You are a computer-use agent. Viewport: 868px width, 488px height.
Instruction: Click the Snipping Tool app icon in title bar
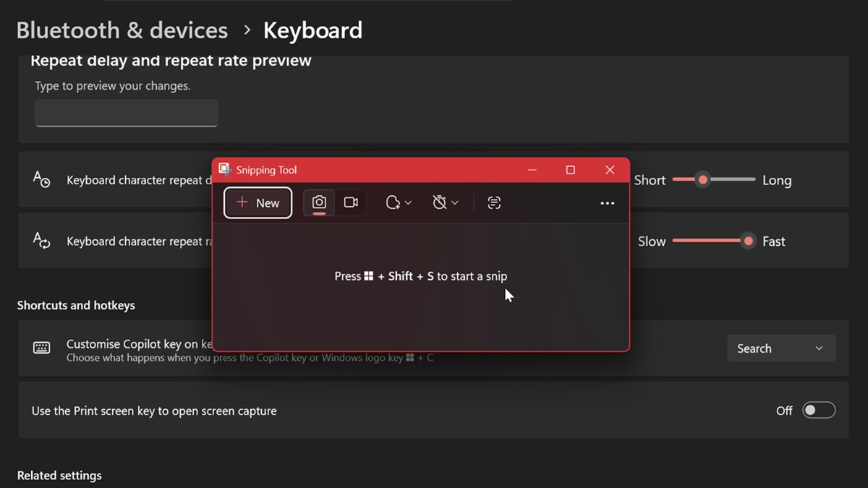coord(224,170)
